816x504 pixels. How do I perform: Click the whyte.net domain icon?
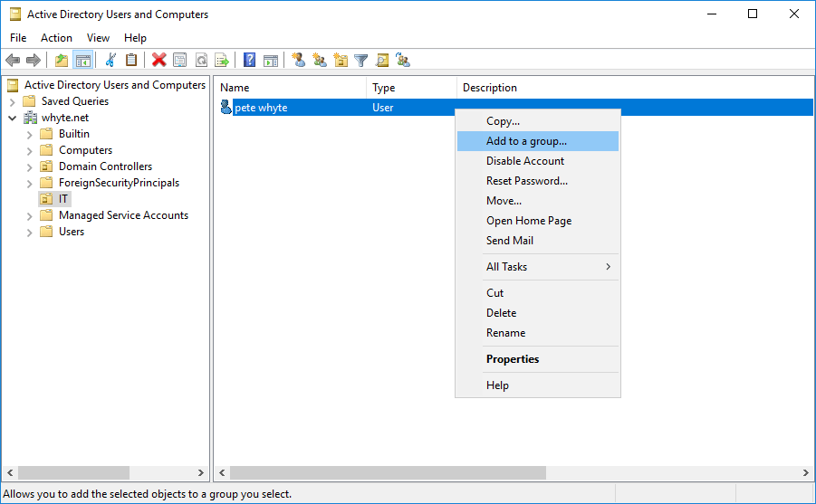click(x=31, y=118)
